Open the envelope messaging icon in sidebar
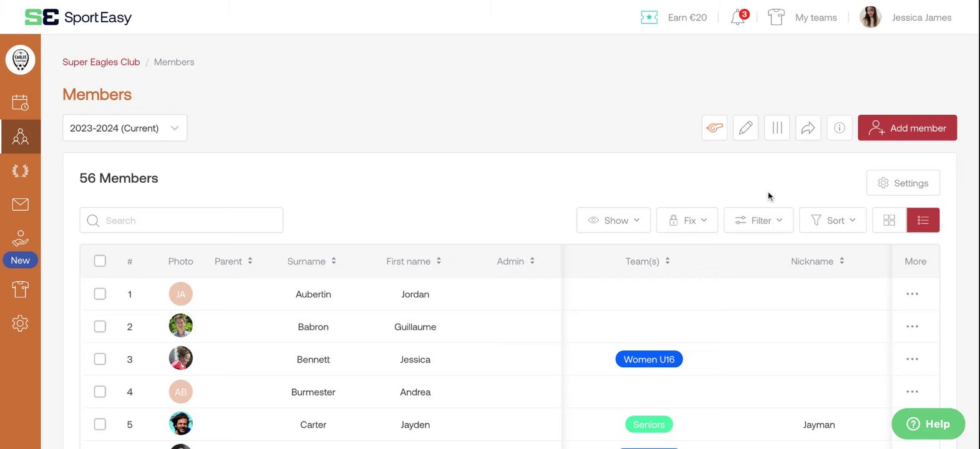This screenshot has width=980, height=449. click(21, 204)
